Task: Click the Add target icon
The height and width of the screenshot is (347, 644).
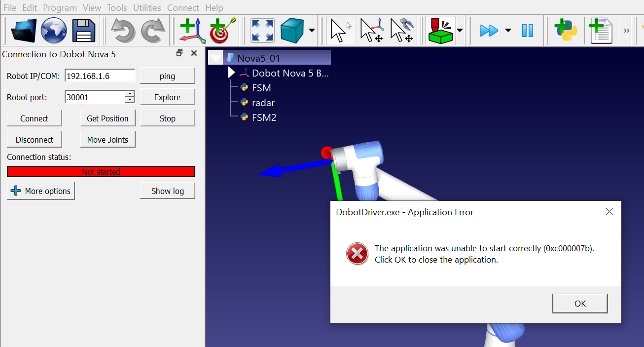Action: [x=223, y=31]
